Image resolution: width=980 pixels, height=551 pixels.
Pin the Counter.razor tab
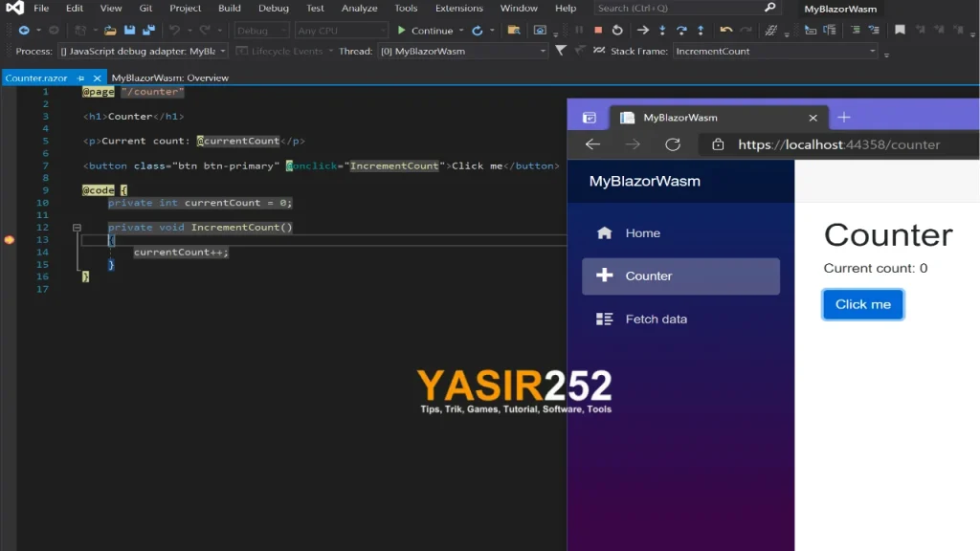80,78
